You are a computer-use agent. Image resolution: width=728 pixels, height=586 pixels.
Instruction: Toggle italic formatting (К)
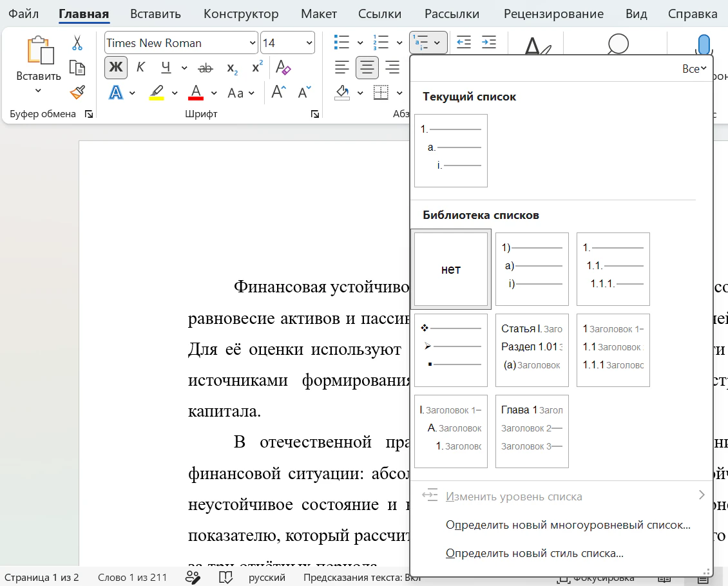(140, 68)
